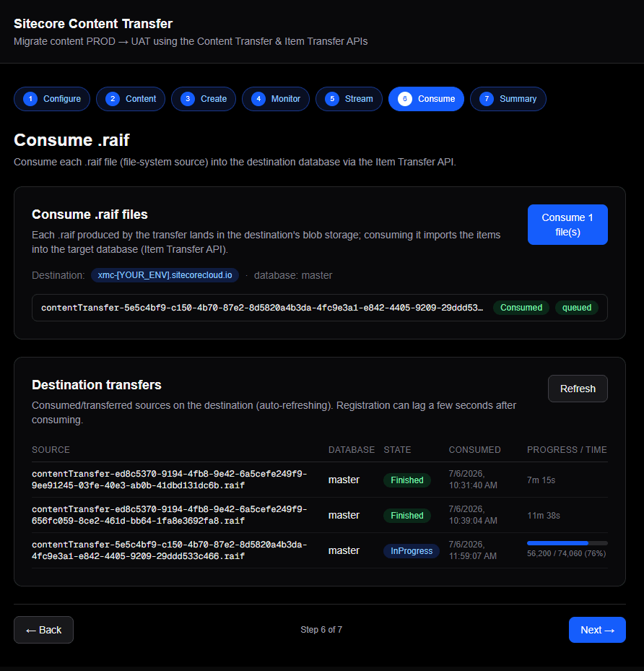
Task: Go Back to the previous step
Action: point(43,630)
